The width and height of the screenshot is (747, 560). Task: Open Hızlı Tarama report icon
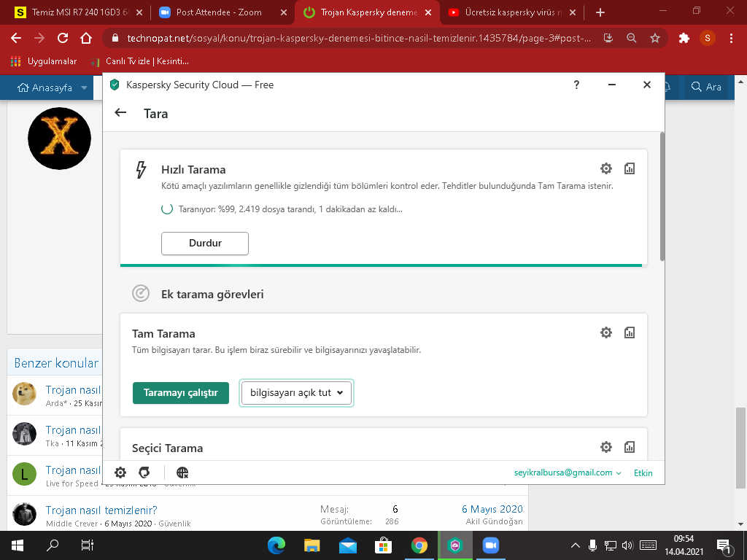point(630,168)
